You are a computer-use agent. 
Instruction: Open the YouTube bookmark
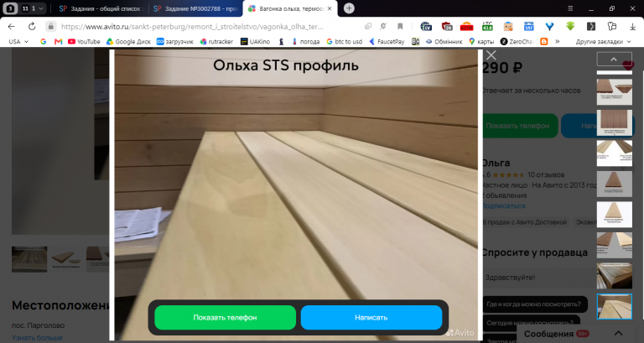84,41
